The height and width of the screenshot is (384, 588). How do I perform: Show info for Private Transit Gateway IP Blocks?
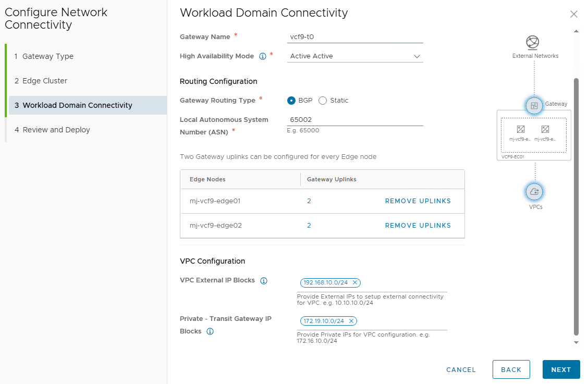coord(210,331)
